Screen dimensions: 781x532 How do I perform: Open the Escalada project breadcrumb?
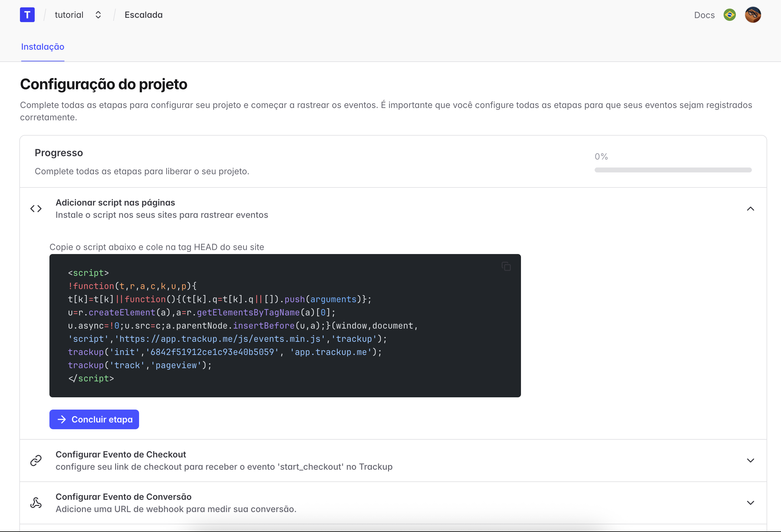click(x=143, y=15)
